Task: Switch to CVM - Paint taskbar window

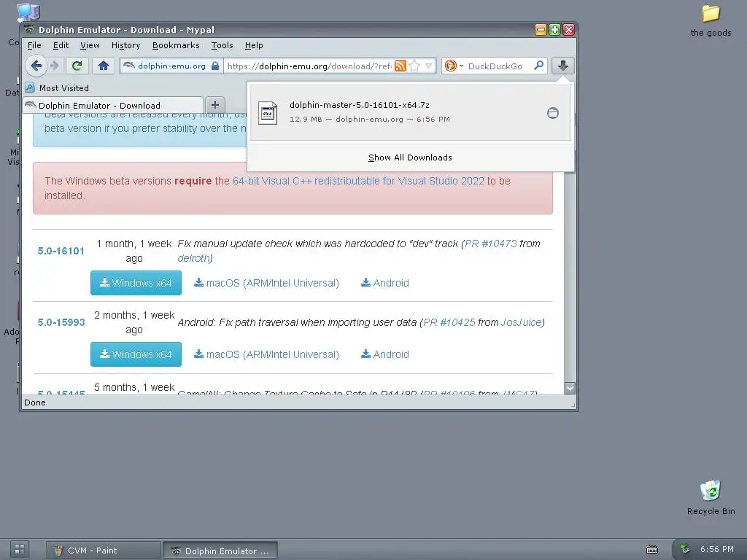Action: [x=103, y=551]
